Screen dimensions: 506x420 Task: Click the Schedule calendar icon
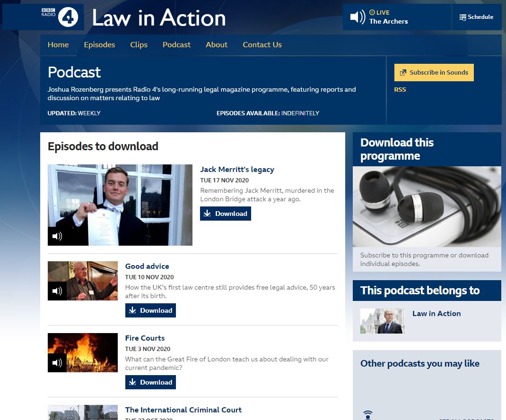pos(463,17)
